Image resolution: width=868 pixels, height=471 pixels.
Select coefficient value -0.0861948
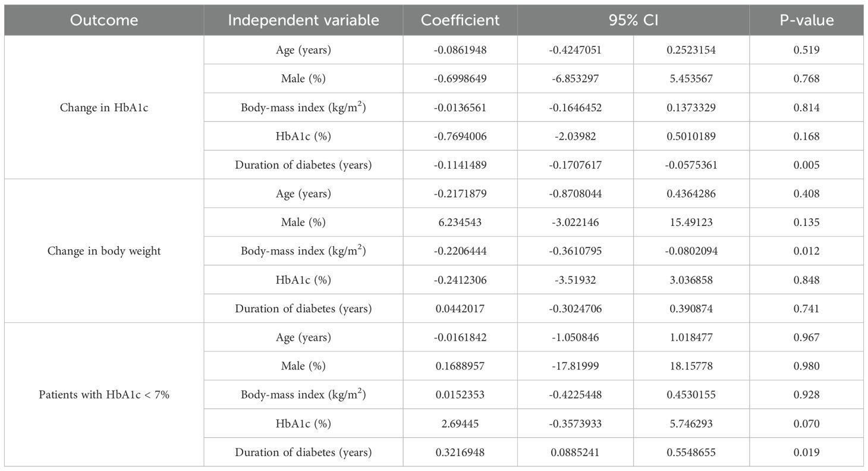460,50
